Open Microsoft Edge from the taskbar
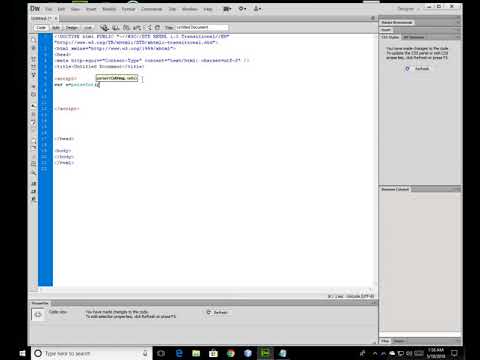 point(179,353)
